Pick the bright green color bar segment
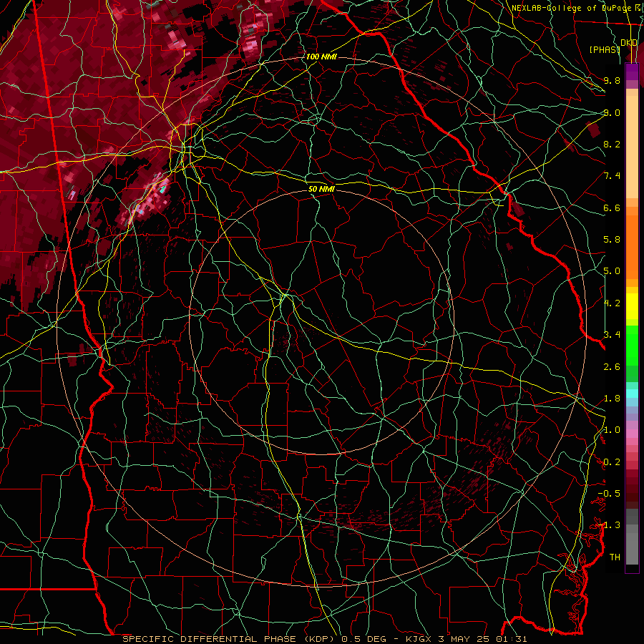This screenshot has width=644, height=644. point(632,345)
